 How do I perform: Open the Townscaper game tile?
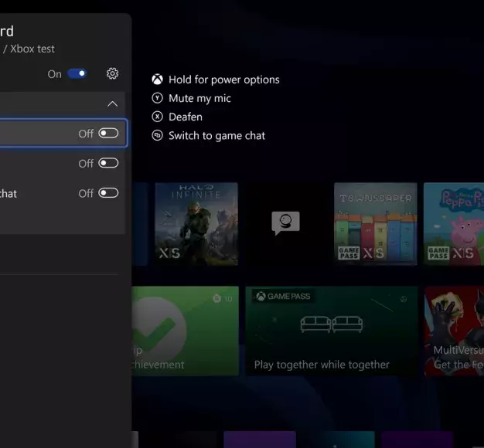375,224
